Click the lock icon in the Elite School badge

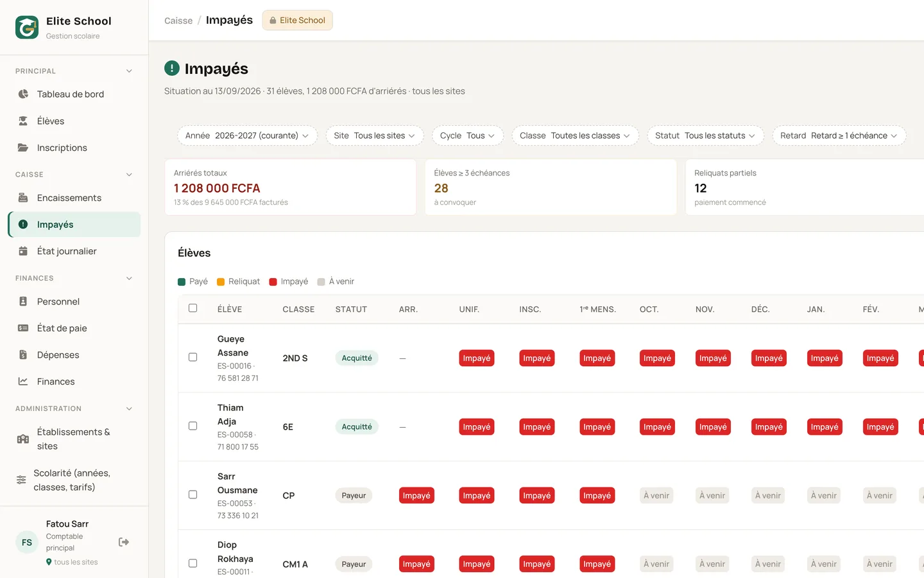click(273, 21)
